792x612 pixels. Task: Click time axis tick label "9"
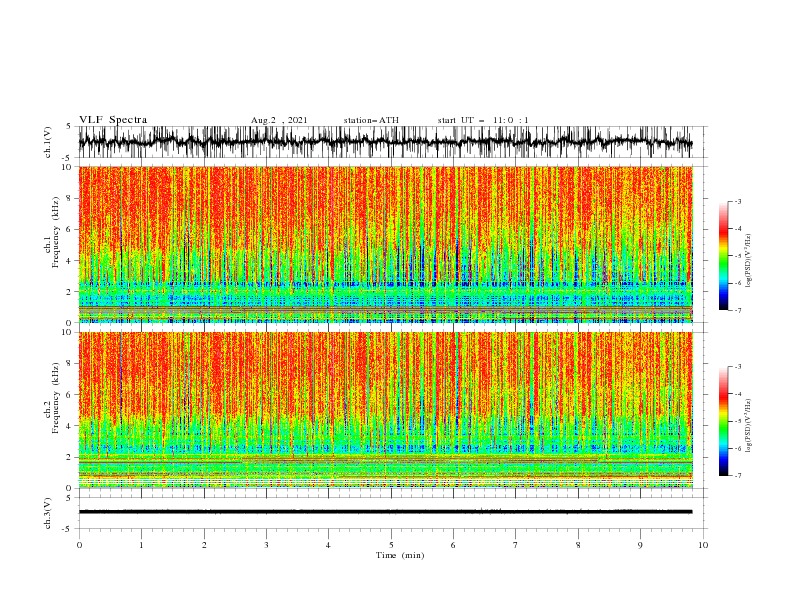point(640,545)
